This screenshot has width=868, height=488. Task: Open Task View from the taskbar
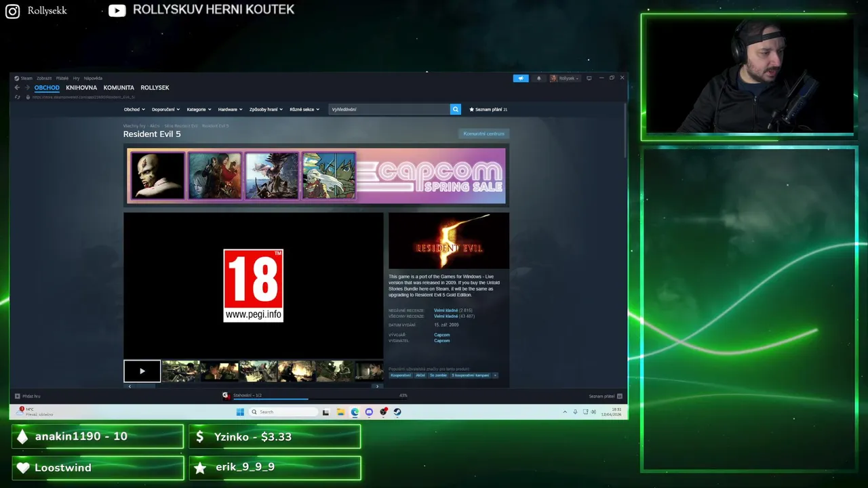pos(325,411)
